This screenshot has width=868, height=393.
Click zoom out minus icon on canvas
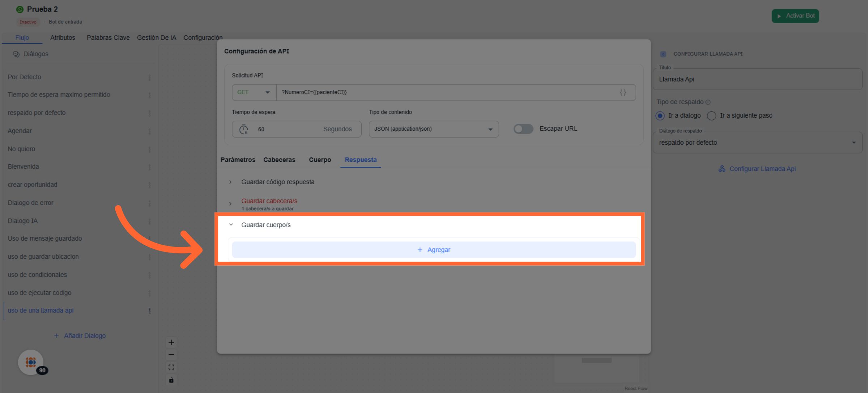pos(171,355)
